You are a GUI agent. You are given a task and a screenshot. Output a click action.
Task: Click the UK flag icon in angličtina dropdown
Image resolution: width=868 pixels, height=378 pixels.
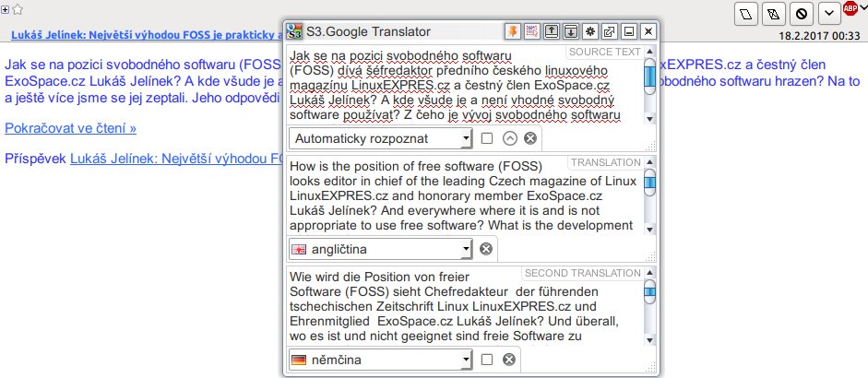(299, 250)
